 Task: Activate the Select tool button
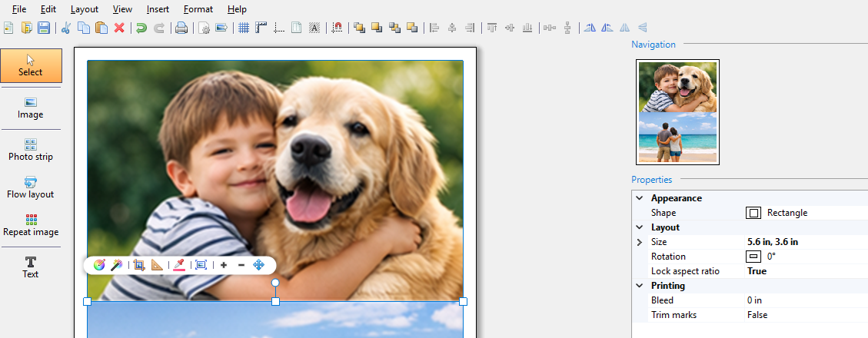(31, 66)
